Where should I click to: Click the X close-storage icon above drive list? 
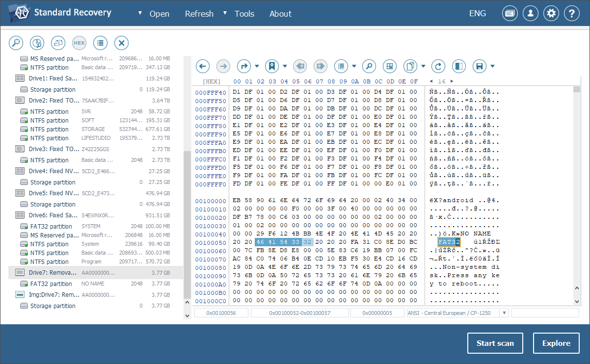point(122,43)
